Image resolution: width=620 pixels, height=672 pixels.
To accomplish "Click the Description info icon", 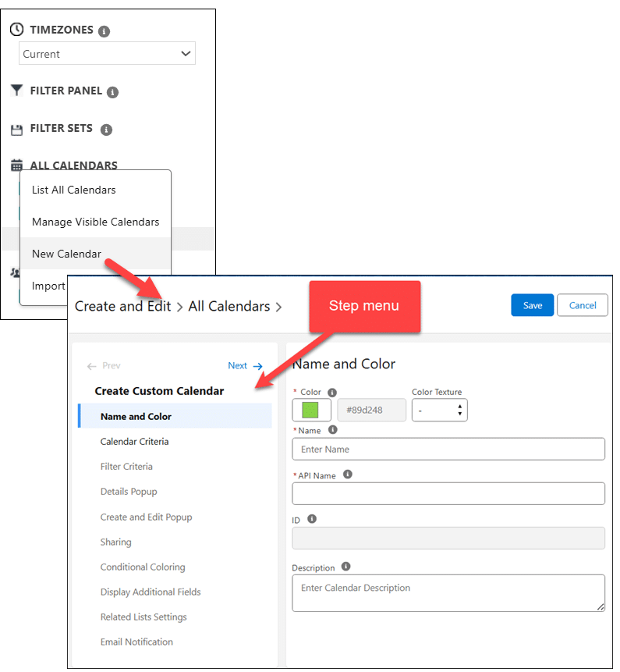I will coord(345,567).
